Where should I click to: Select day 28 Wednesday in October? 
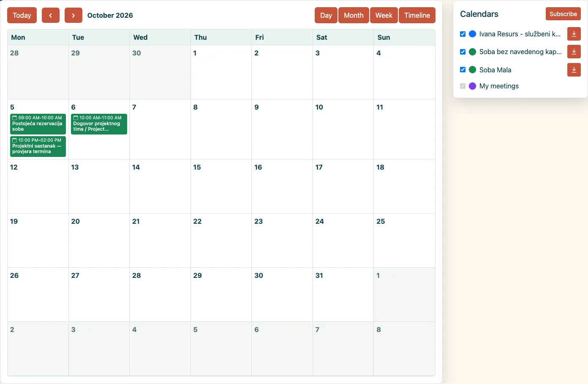[x=160, y=294]
